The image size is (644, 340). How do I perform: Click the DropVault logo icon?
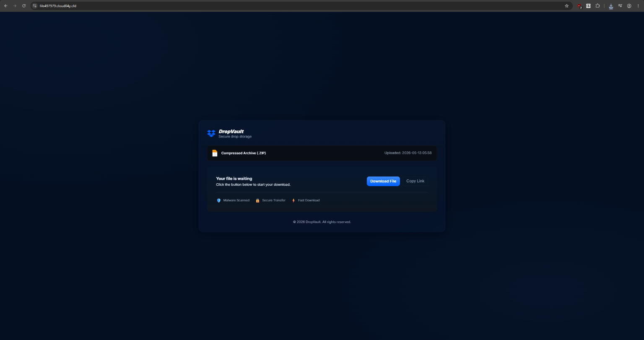click(211, 133)
